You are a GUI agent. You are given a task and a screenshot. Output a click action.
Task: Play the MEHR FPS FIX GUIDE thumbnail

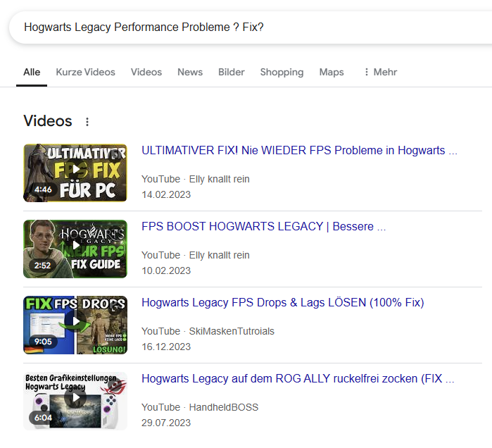(x=75, y=249)
